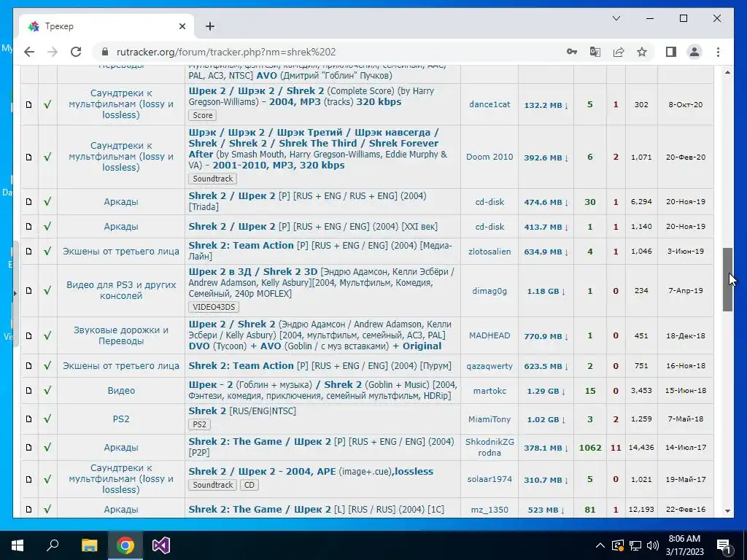
Task: Open Windows taskbar search
Action: tap(53, 545)
